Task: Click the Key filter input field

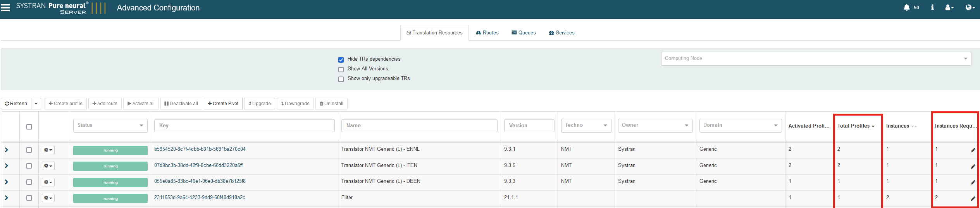Action: tap(244, 126)
